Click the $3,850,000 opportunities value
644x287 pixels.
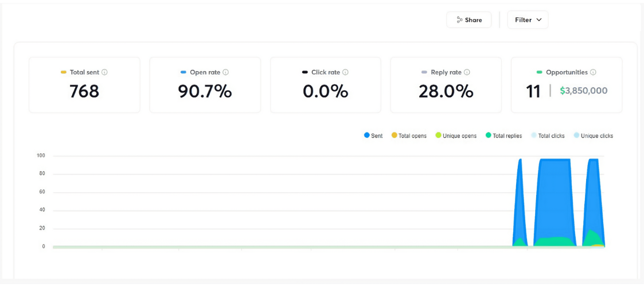tap(583, 91)
